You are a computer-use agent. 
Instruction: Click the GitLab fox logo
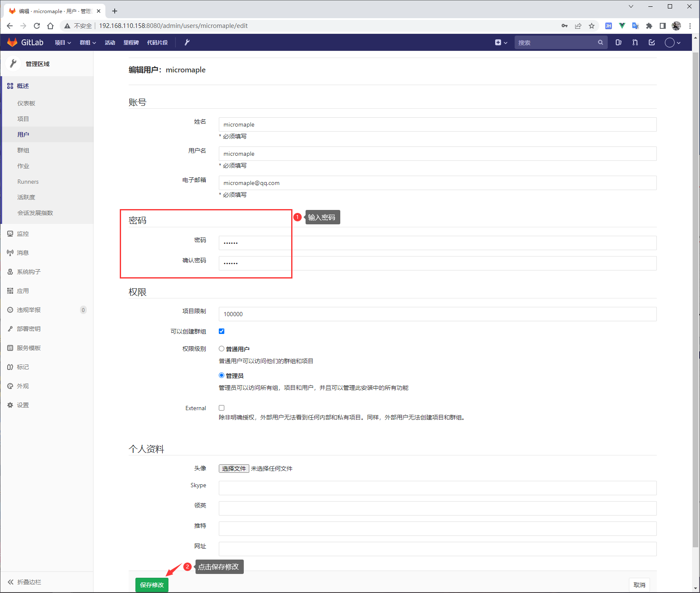12,42
